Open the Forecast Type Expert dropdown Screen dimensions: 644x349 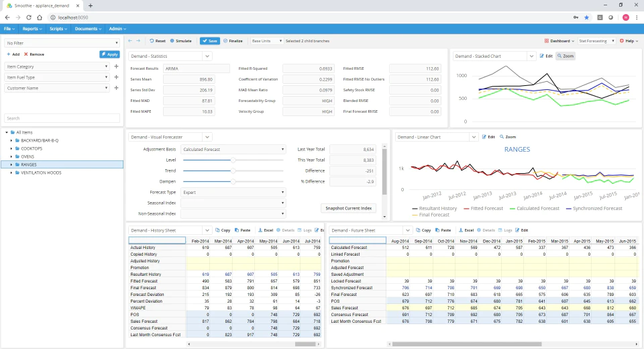click(x=233, y=192)
